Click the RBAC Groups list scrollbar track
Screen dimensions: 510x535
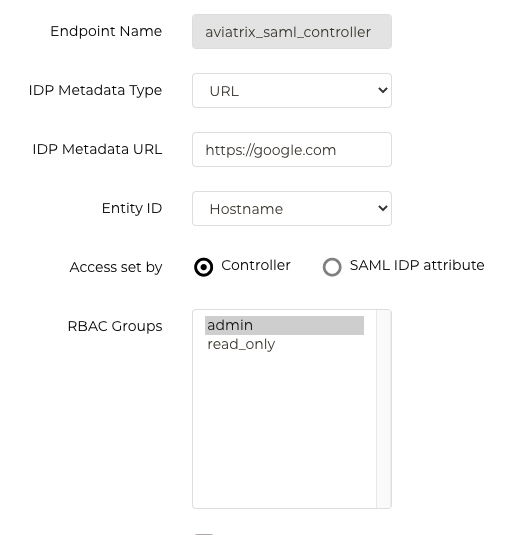click(383, 409)
